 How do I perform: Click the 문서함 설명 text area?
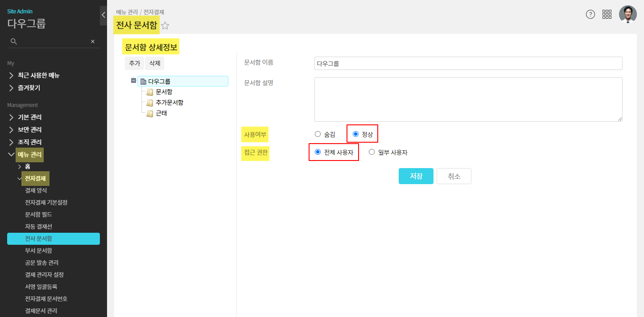pyautogui.click(x=468, y=99)
